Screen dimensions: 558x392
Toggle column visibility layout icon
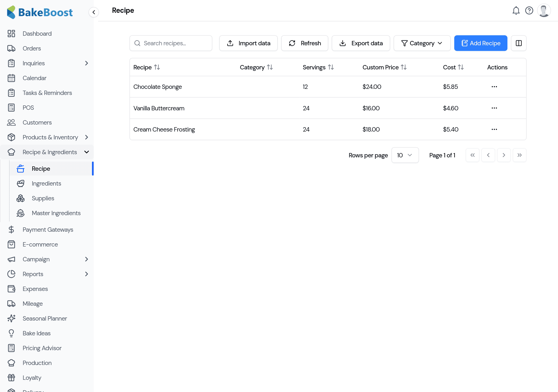(x=519, y=43)
